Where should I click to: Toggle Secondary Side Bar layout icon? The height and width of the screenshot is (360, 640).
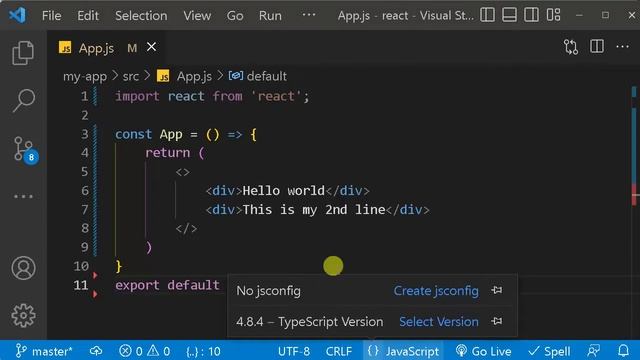[531, 15]
